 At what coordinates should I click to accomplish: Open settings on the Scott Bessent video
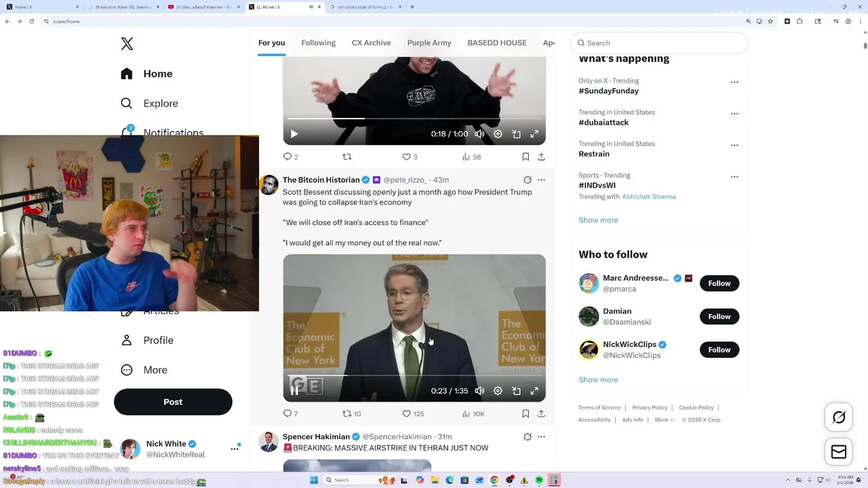point(498,391)
